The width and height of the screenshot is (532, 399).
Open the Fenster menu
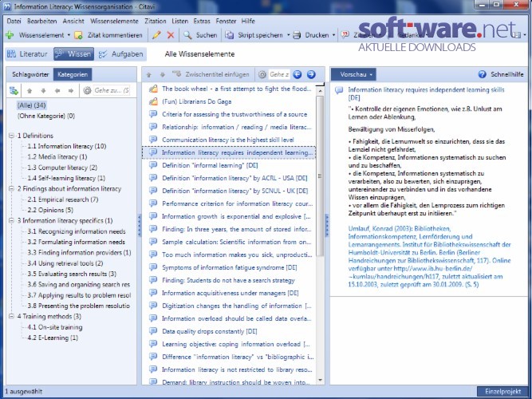(x=226, y=21)
